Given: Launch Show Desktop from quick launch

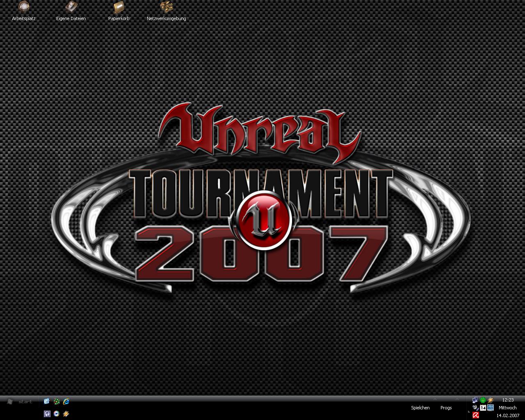Looking at the screenshot, I should point(47,402).
